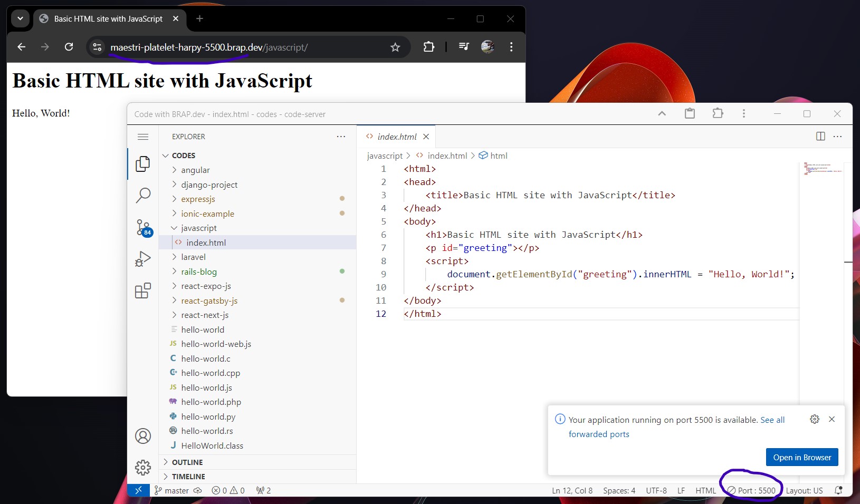860x504 pixels.
Task: Open the Explorer views menu (ellipsis)
Action: 341,136
